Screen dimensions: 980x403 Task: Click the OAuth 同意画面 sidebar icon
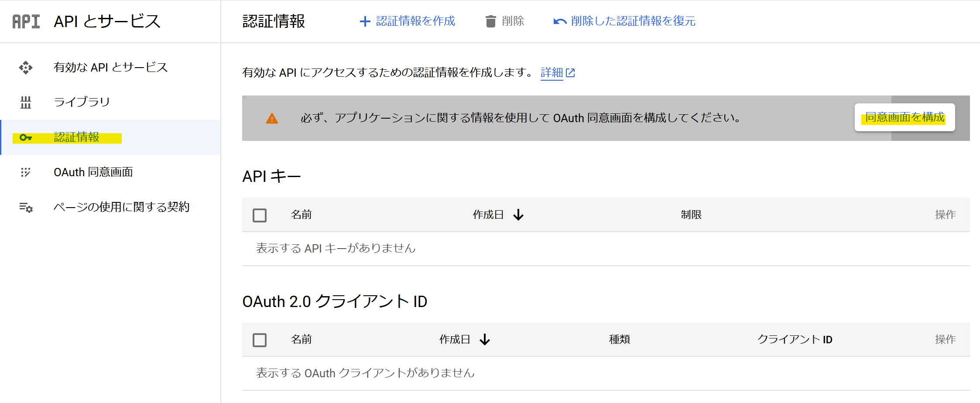[26, 172]
